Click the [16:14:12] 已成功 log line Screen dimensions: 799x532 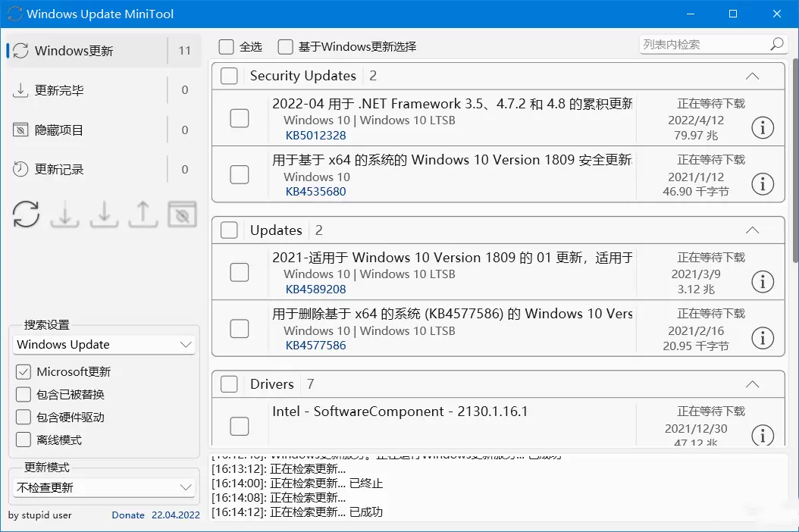tap(297, 512)
